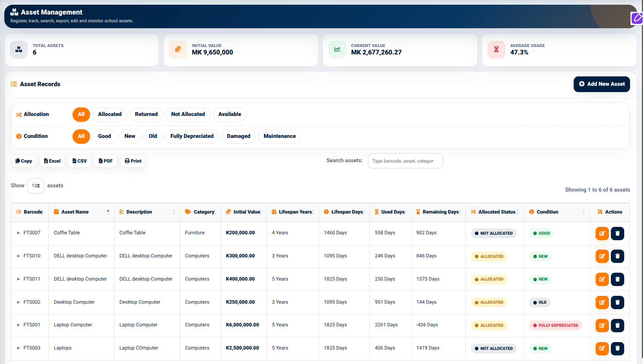Print the asset records

tap(133, 161)
